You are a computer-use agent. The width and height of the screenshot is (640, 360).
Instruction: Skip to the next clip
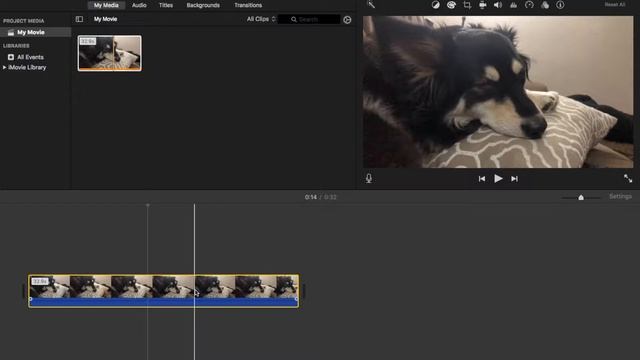[514, 179]
